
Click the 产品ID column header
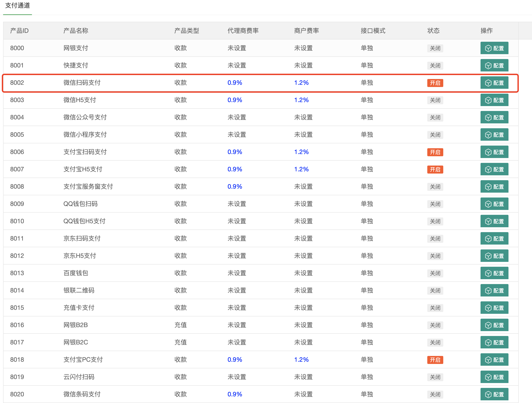tap(19, 31)
